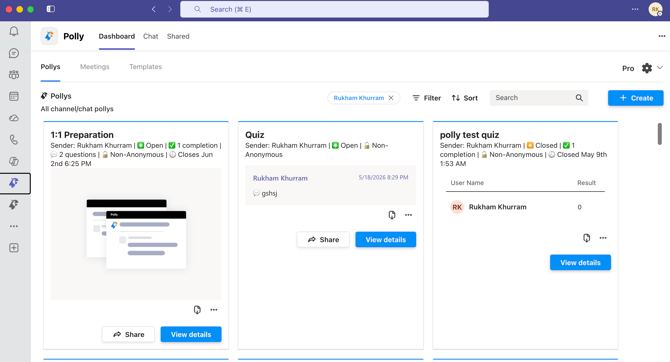Open more options on 1:1 Preparation card

pyautogui.click(x=214, y=310)
